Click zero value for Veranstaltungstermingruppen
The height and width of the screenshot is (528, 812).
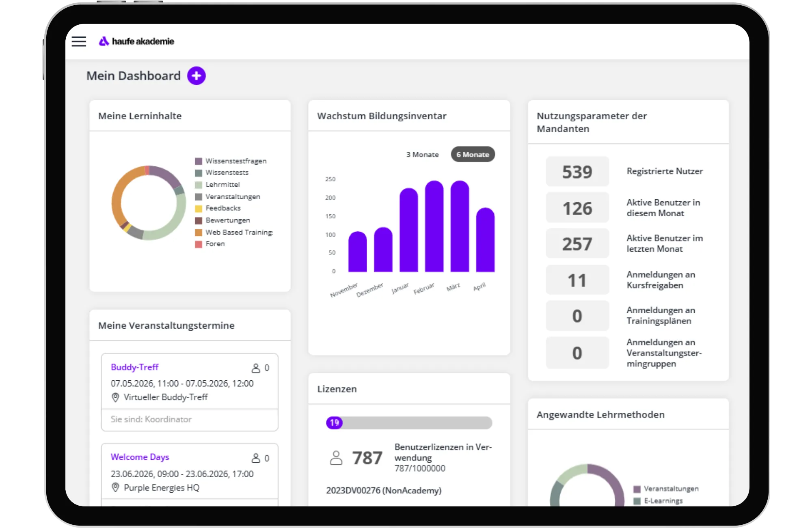click(x=577, y=353)
